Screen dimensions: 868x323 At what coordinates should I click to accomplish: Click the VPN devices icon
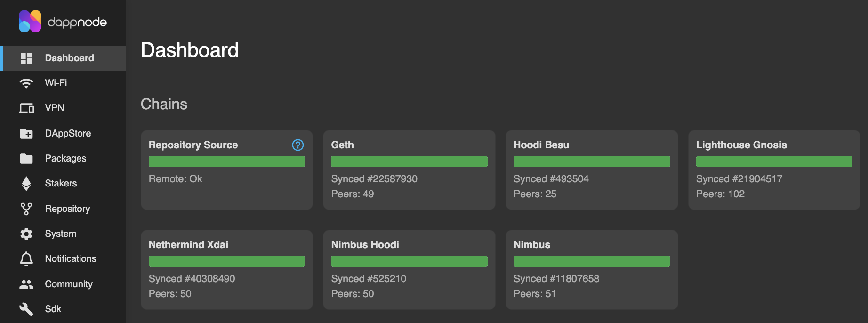click(x=26, y=108)
